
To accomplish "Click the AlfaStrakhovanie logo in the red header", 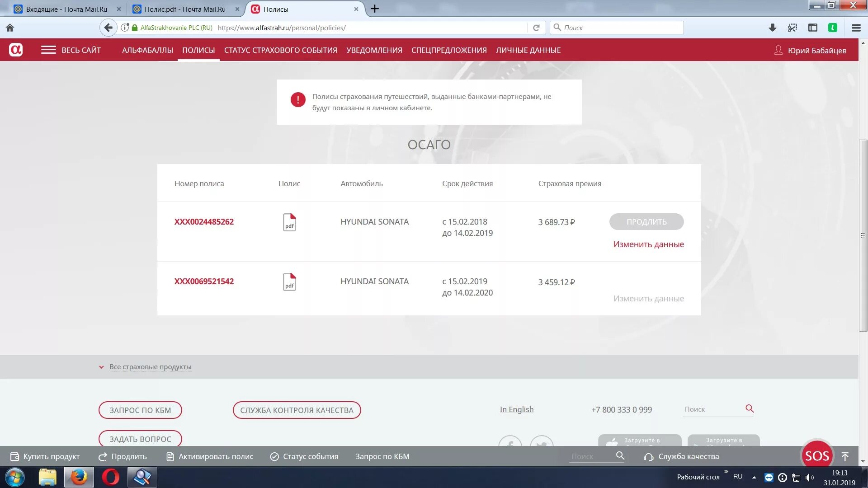I will (16, 50).
